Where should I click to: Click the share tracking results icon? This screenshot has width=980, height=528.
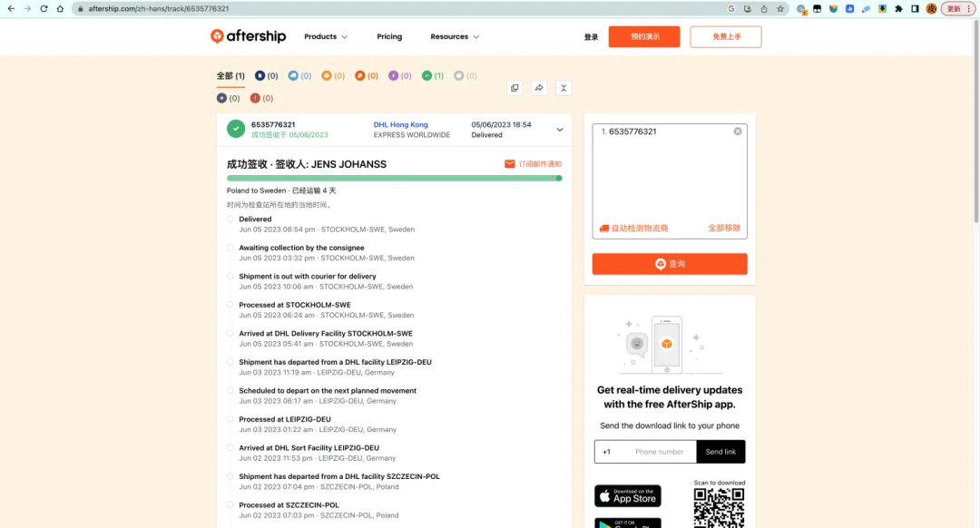(539, 88)
